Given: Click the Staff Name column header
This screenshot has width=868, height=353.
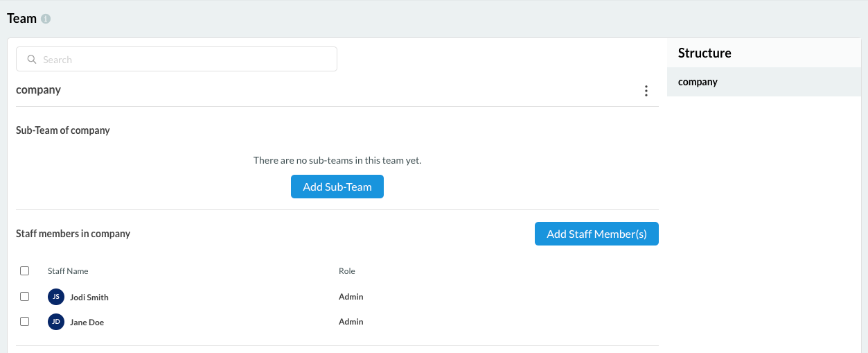Looking at the screenshot, I should (x=68, y=271).
